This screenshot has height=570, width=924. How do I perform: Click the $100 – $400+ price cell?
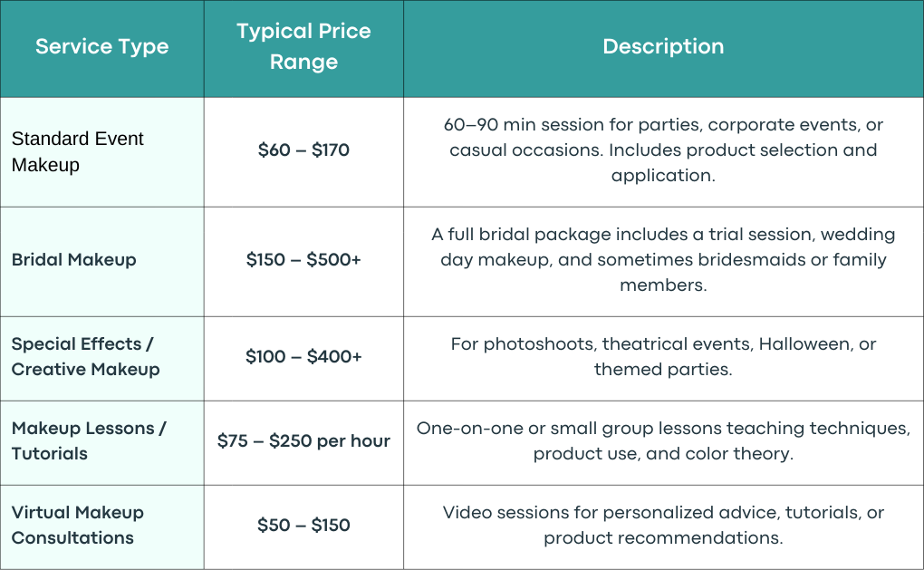pos(303,356)
